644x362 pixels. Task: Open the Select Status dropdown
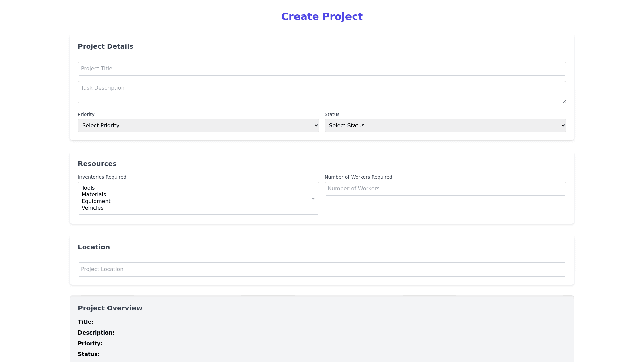(445, 125)
